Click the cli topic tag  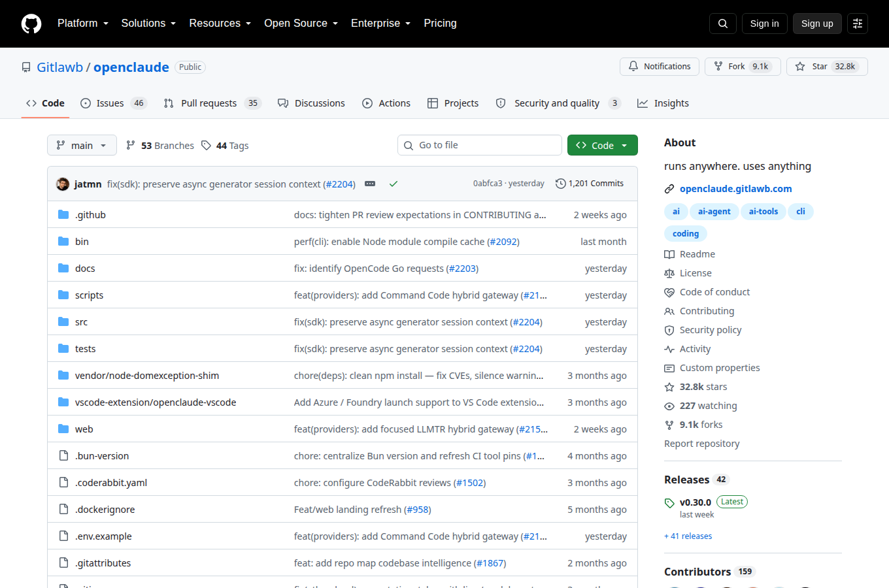(x=801, y=212)
